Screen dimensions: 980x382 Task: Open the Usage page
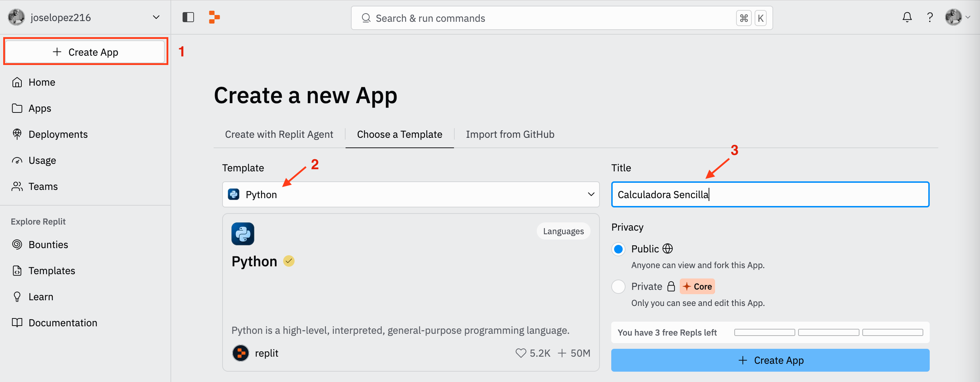(x=42, y=160)
